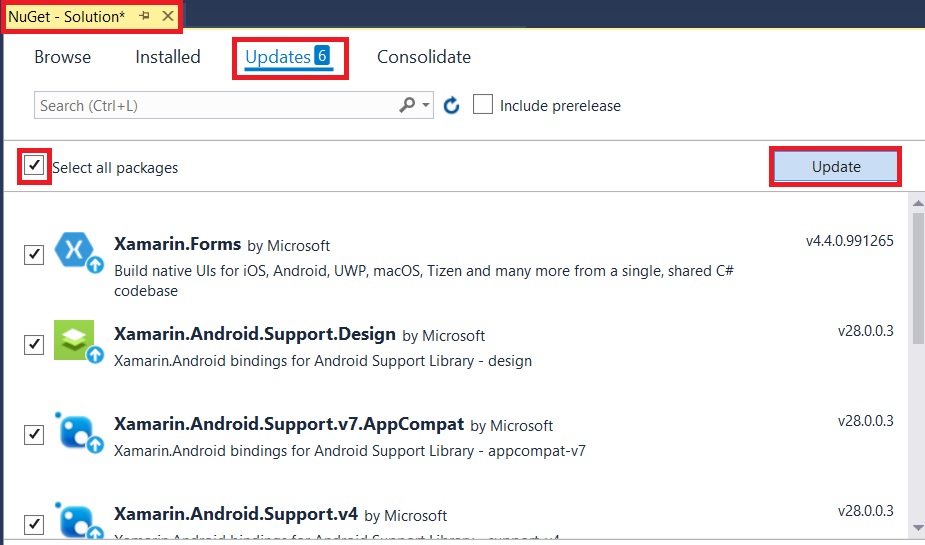This screenshot has width=925, height=545.
Task: Uncheck the Xamarin.Android.Support.v7.AppCompat checkbox
Action: [x=34, y=435]
